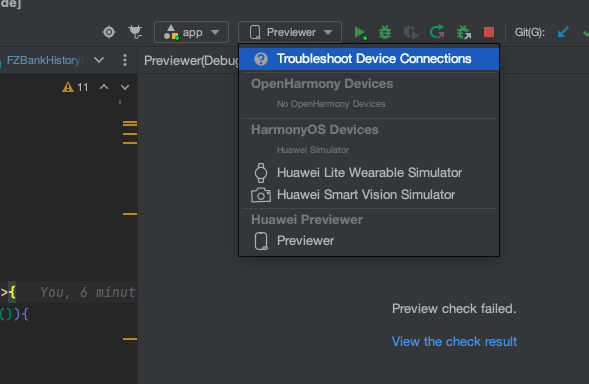Click the greyed run with coverage icon
The width and height of the screenshot is (589, 384).
[411, 32]
